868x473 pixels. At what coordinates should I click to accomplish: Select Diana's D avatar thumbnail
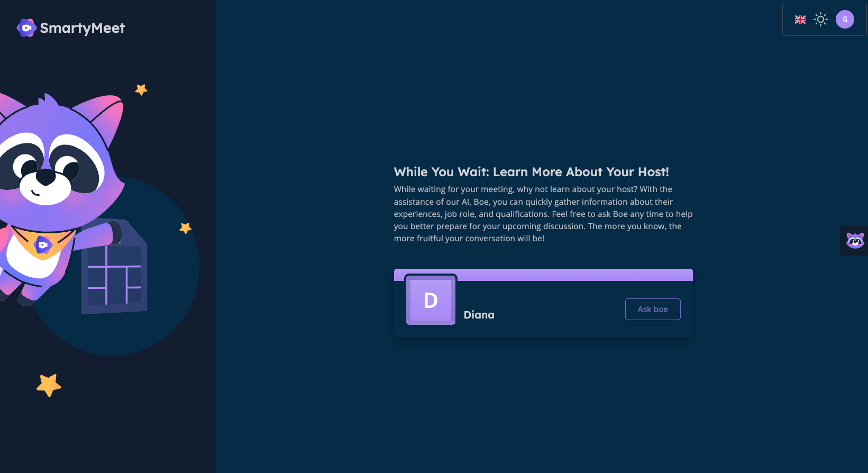[x=431, y=300]
